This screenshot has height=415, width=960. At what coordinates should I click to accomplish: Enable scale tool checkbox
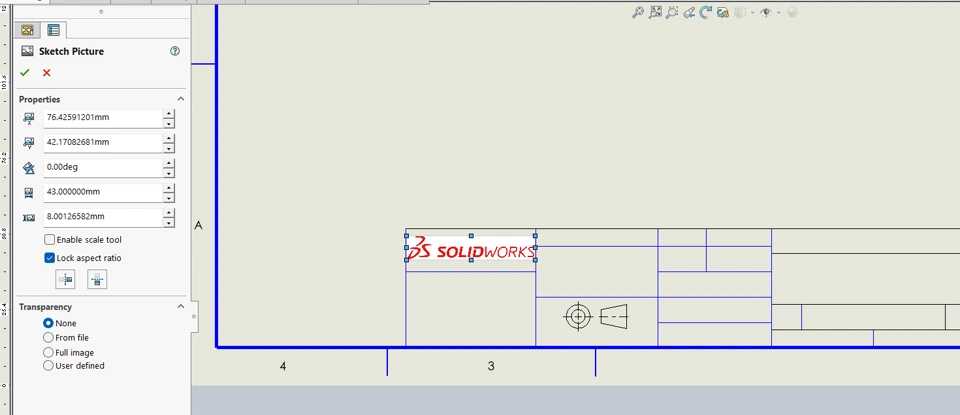point(50,240)
